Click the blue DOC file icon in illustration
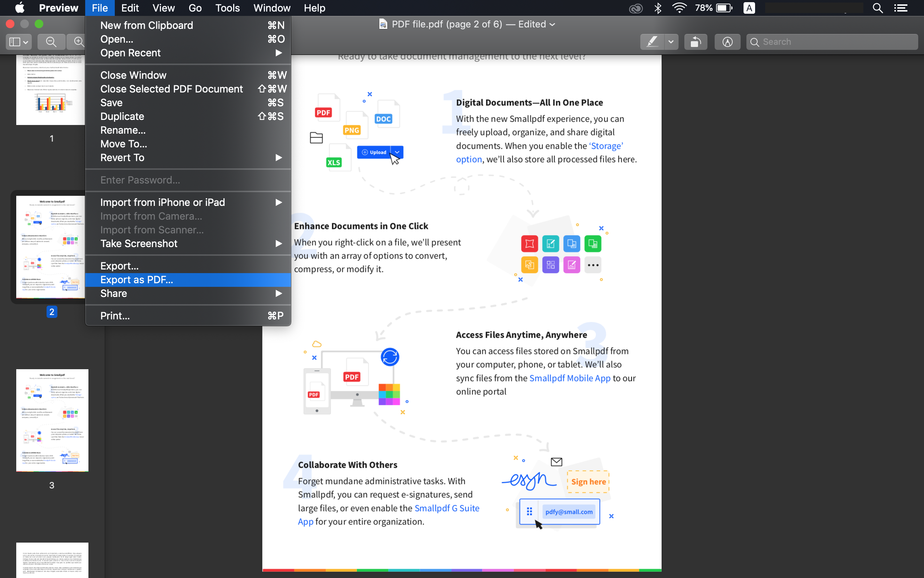924x578 pixels. pos(387,114)
